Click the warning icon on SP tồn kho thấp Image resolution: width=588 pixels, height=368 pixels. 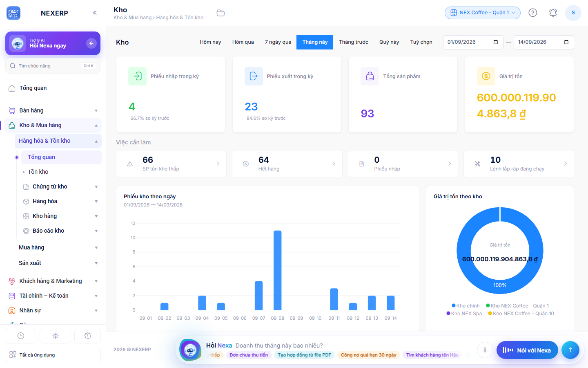pyautogui.click(x=130, y=164)
